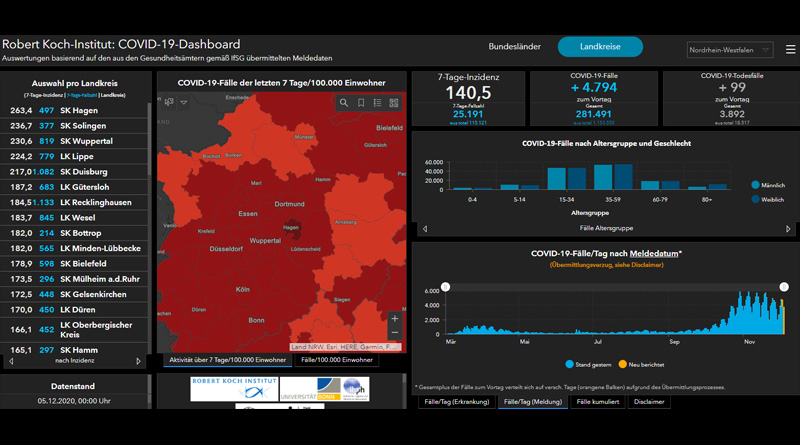Select LK Wesel in the list

74,218
